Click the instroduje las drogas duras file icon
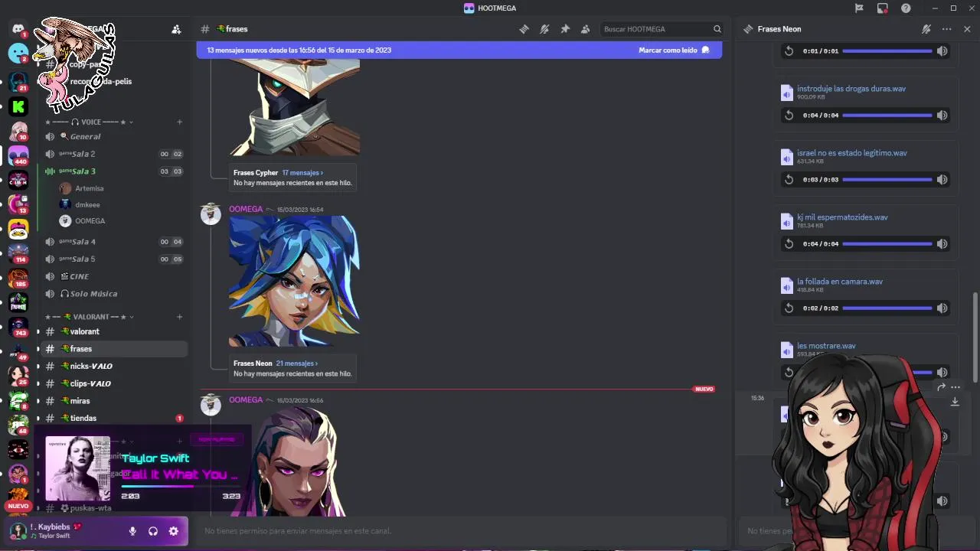The width and height of the screenshot is (980, 551). coord(786,93)
